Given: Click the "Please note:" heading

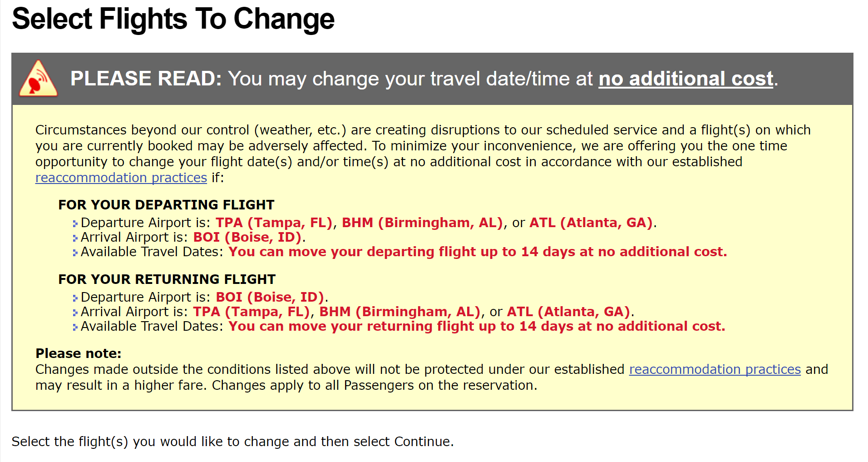Looking at the screenshot, I should 78,353.
